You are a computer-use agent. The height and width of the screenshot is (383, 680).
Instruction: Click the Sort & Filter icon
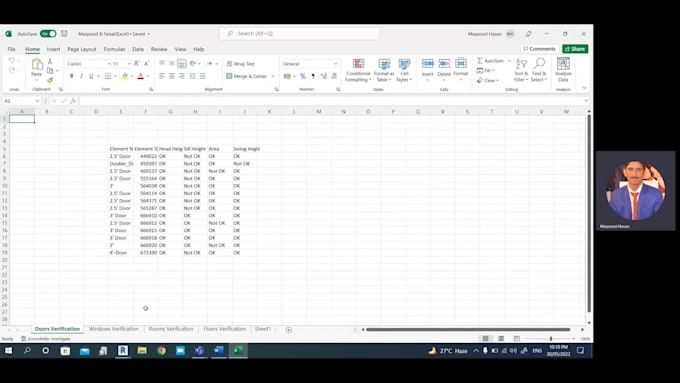[521, 70]
